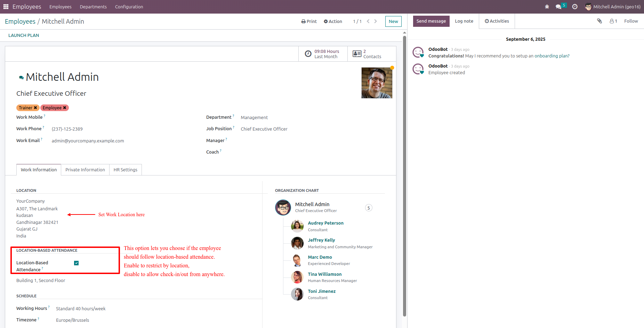
Task: Go to next record arrow
Action: (376, 21)
